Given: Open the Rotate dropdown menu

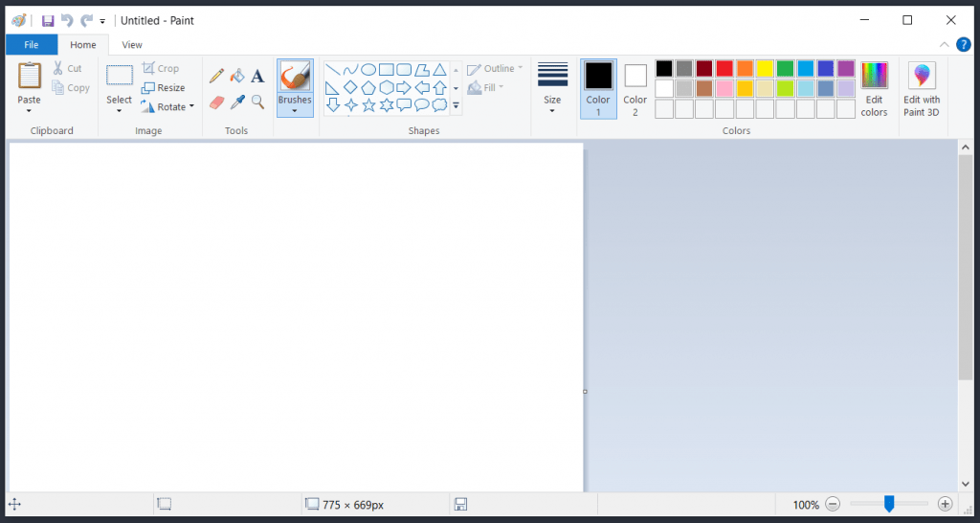Looking at the screenshot, I should 168,106.
